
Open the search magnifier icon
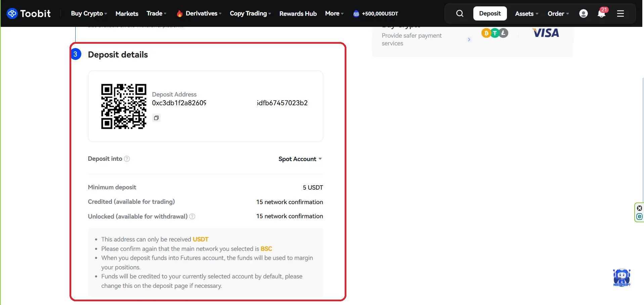pos(460,13)
